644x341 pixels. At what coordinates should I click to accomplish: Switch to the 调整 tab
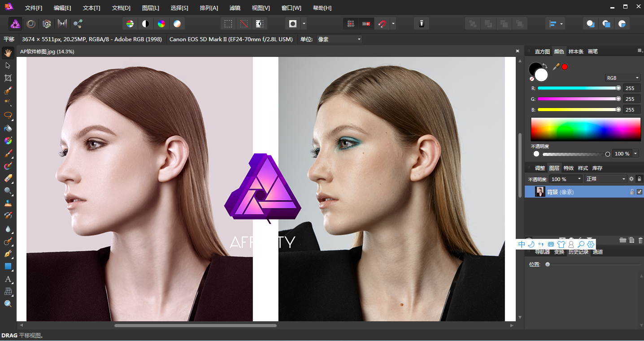coord(540,168)
